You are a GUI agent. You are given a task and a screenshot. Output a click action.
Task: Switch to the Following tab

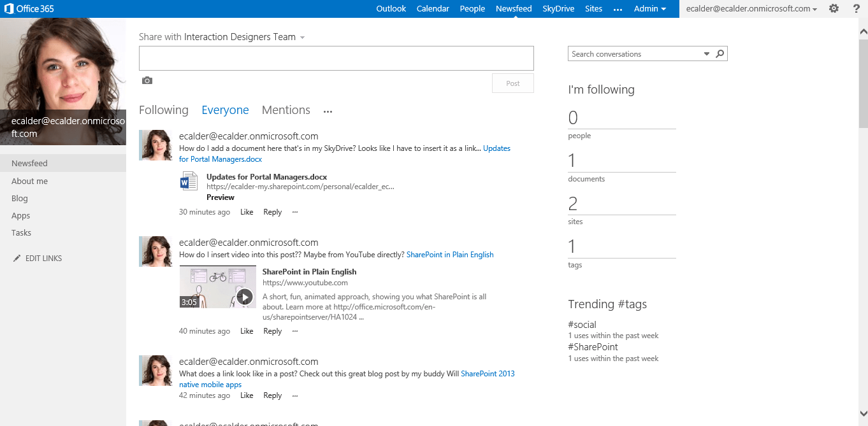click(164, 110)
